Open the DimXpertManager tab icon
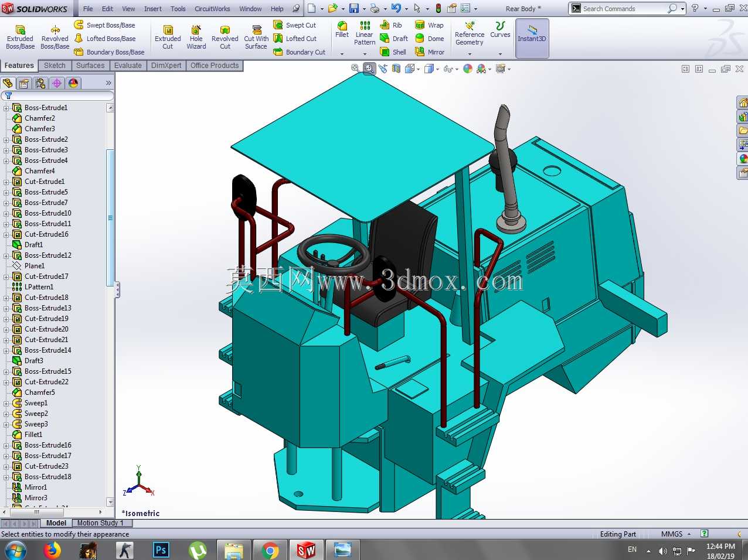This screenshot has width=748, height=560. 57,83
